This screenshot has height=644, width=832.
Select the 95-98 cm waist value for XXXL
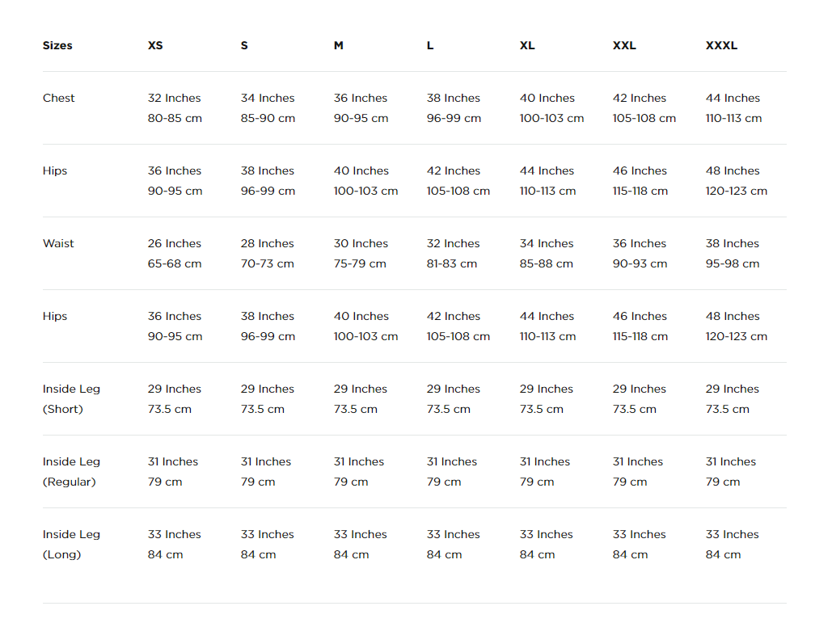(733, 263)
